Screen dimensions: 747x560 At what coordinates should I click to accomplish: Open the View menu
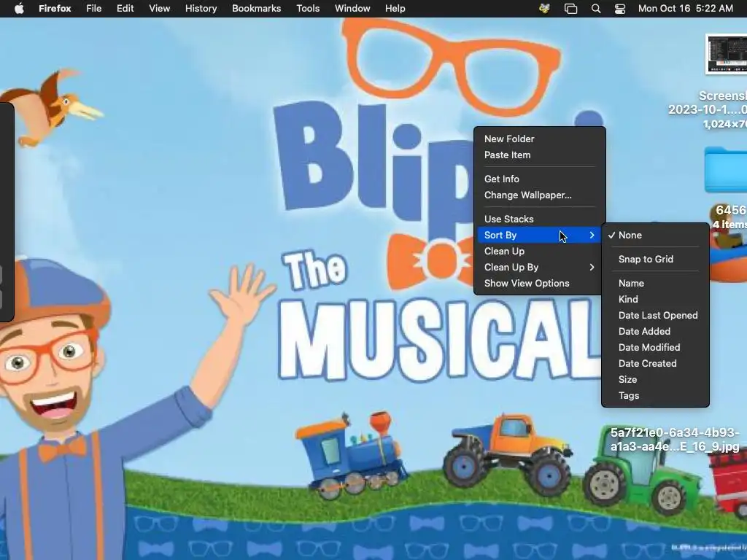coord(160,9)
